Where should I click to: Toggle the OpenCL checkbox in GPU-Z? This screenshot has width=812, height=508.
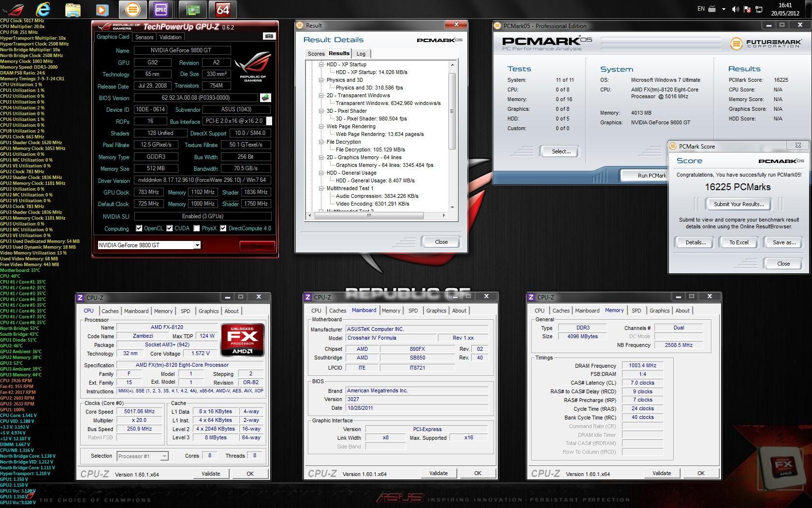pos(139,228)
